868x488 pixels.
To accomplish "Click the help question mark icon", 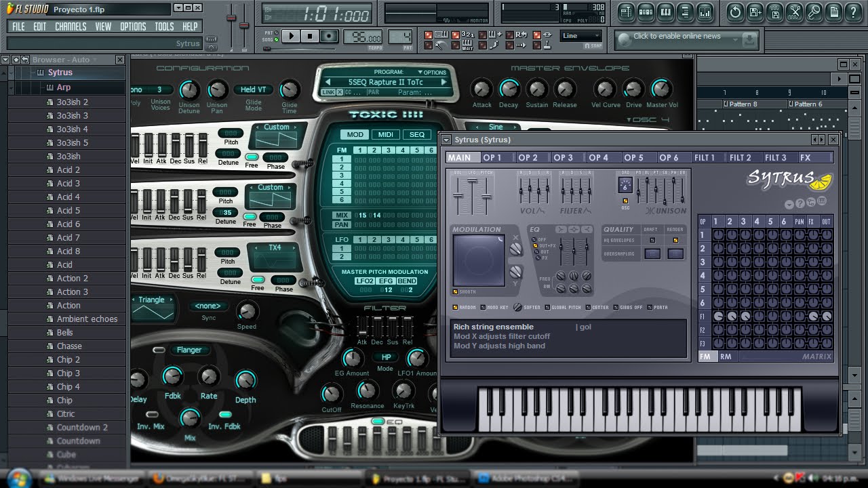I will 853,12.
